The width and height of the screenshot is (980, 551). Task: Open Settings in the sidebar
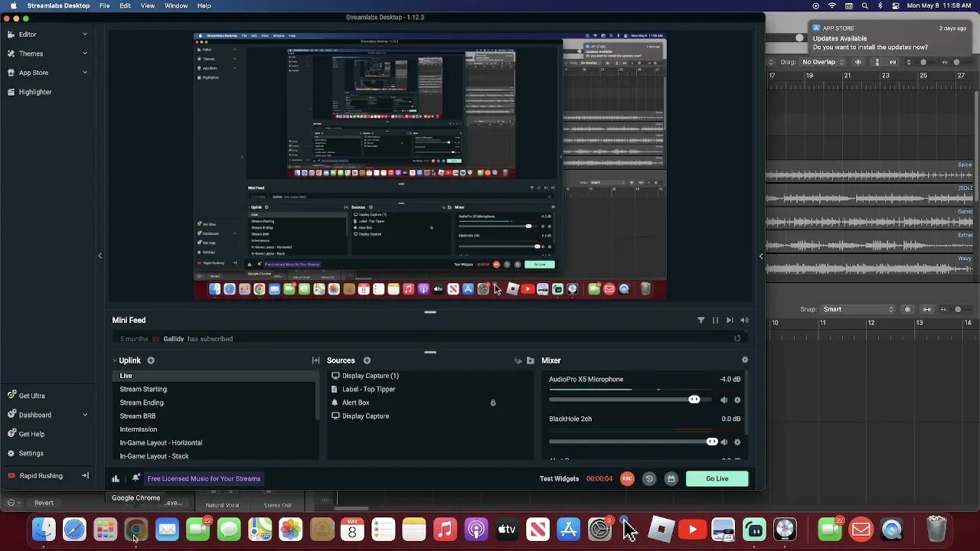25,453
